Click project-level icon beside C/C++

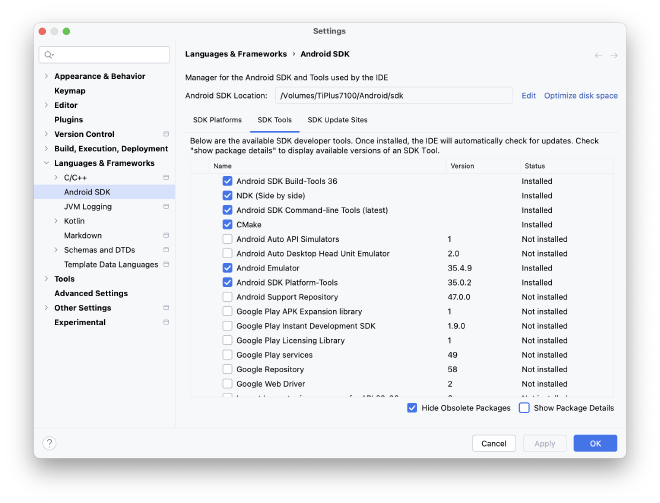166,178
